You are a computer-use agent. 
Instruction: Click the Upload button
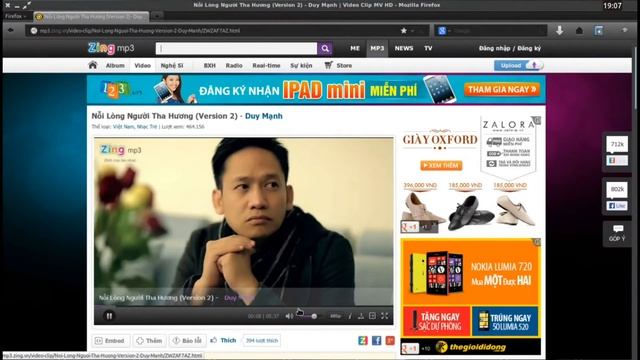click(518, 65)
